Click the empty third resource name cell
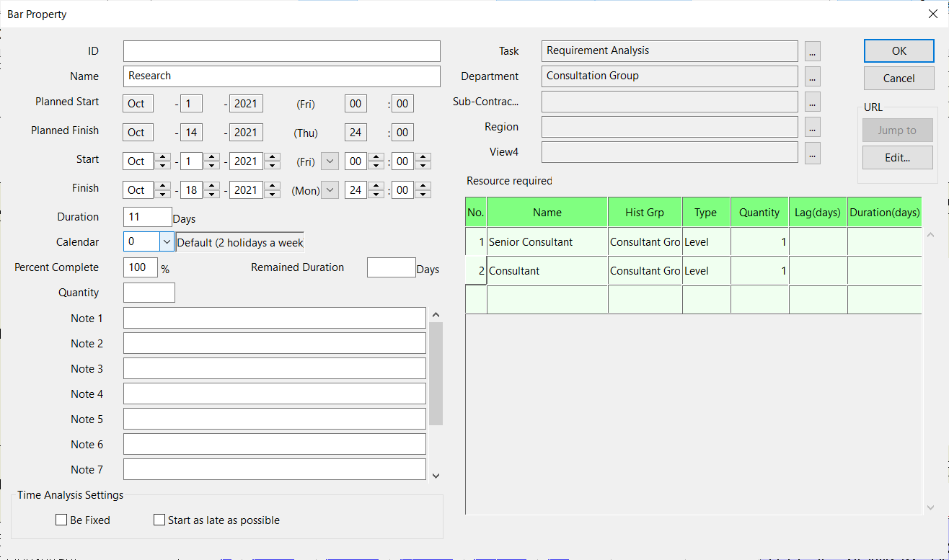This screenshot has height=560, width=949. pos(547,300)
